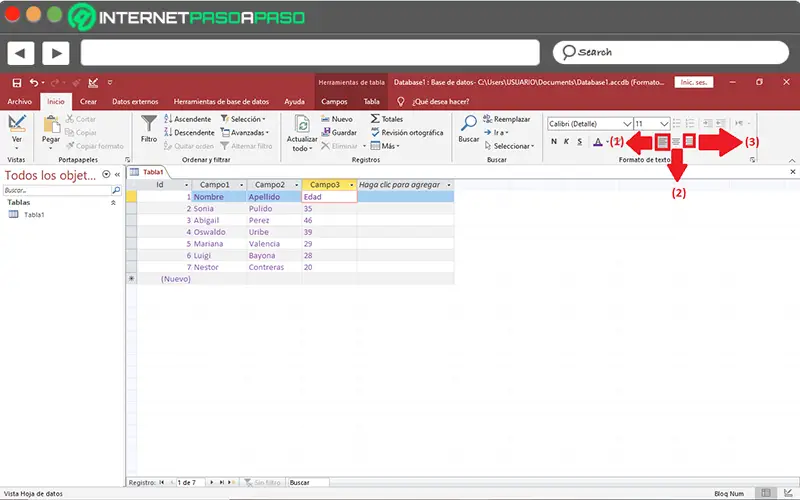Go to next record in navigator
The image size is (800, 500).
(212, 482)
